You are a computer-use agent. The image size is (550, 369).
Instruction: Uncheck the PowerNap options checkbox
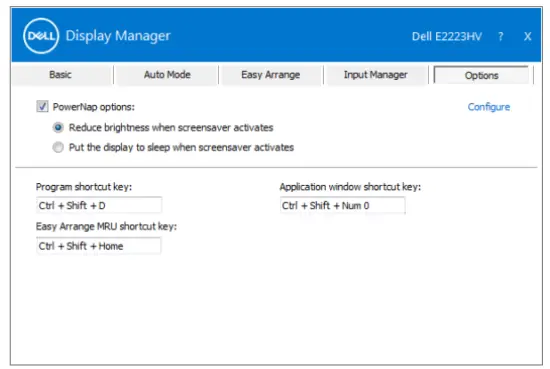(x=42, y=106)
